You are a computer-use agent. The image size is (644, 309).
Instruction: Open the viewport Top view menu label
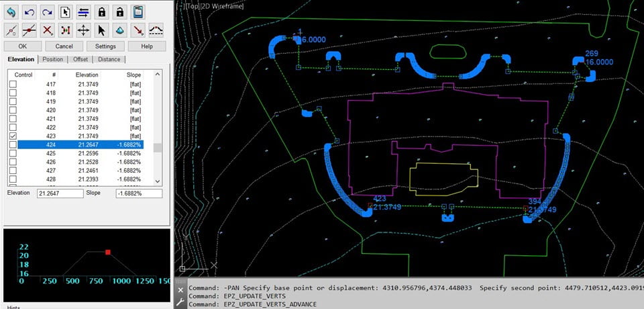tap(203, 6)
